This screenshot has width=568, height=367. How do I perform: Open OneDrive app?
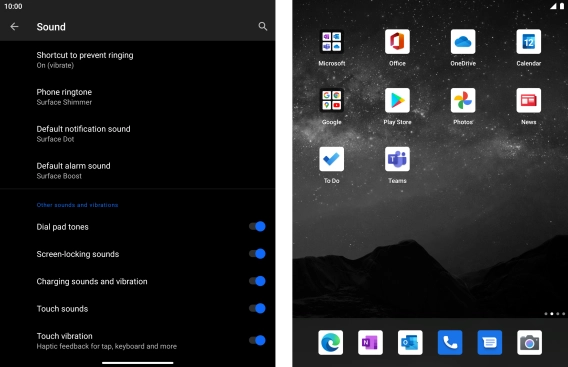[463, 42]
